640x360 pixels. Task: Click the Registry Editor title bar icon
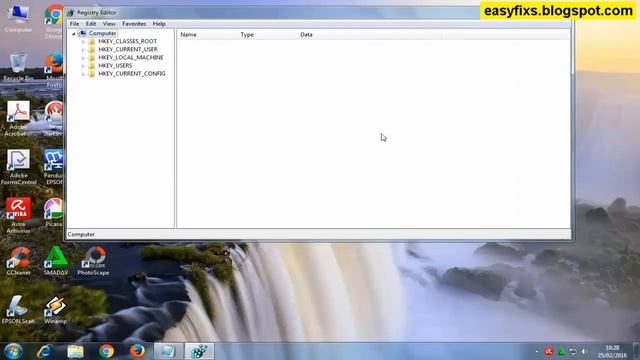point(71,13)
